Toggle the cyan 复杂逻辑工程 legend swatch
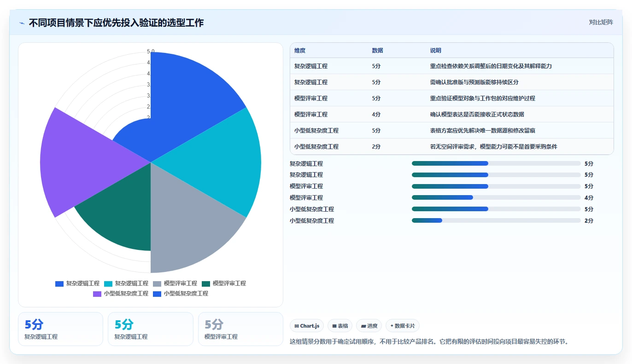 (108, 283)
